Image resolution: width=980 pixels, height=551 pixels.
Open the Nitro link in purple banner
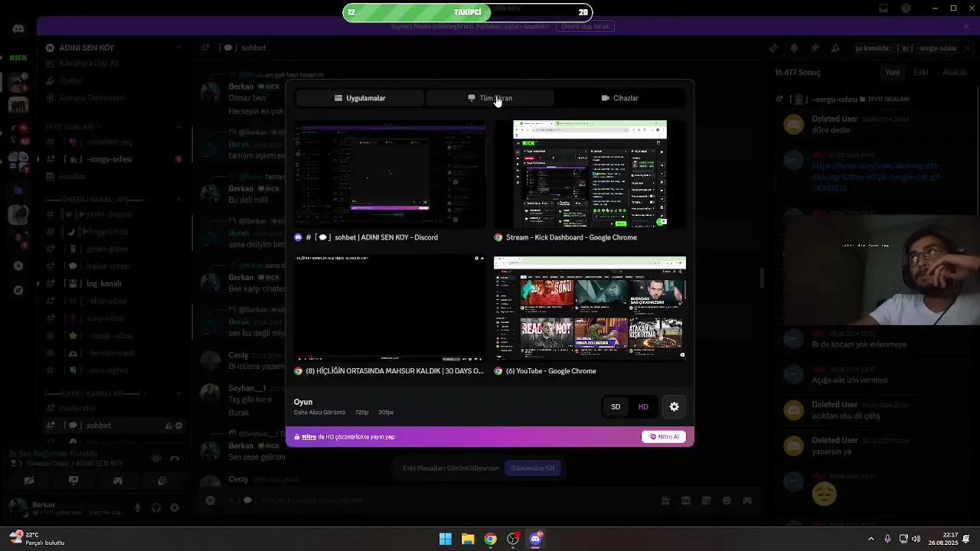tap(309, 437)
